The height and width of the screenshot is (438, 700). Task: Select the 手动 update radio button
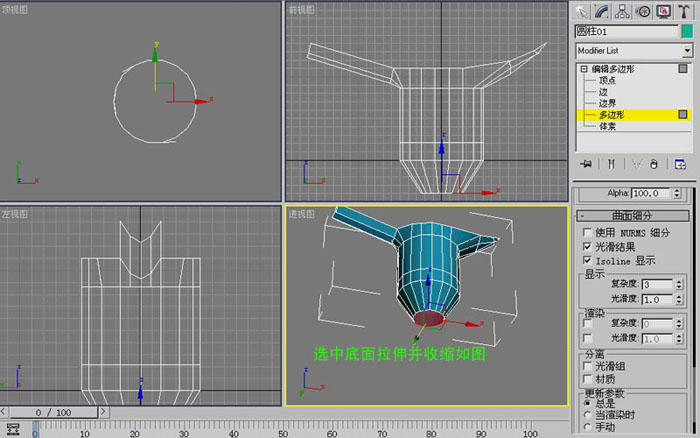[x=588, y=427]
